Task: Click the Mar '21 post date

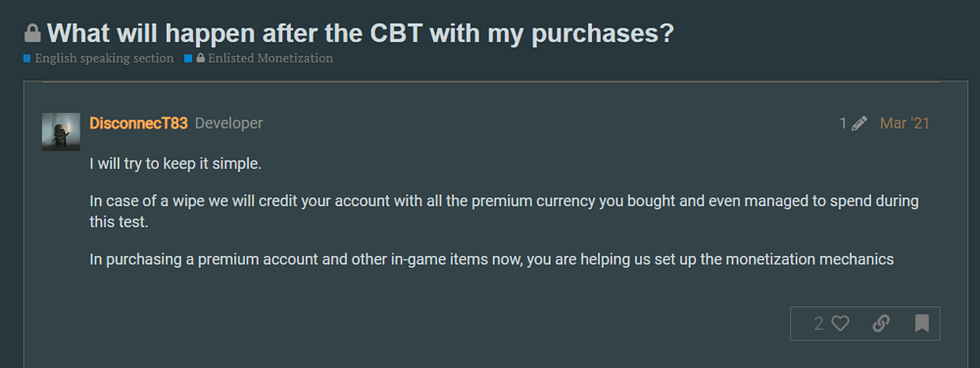Action: [x=905, y=124]
